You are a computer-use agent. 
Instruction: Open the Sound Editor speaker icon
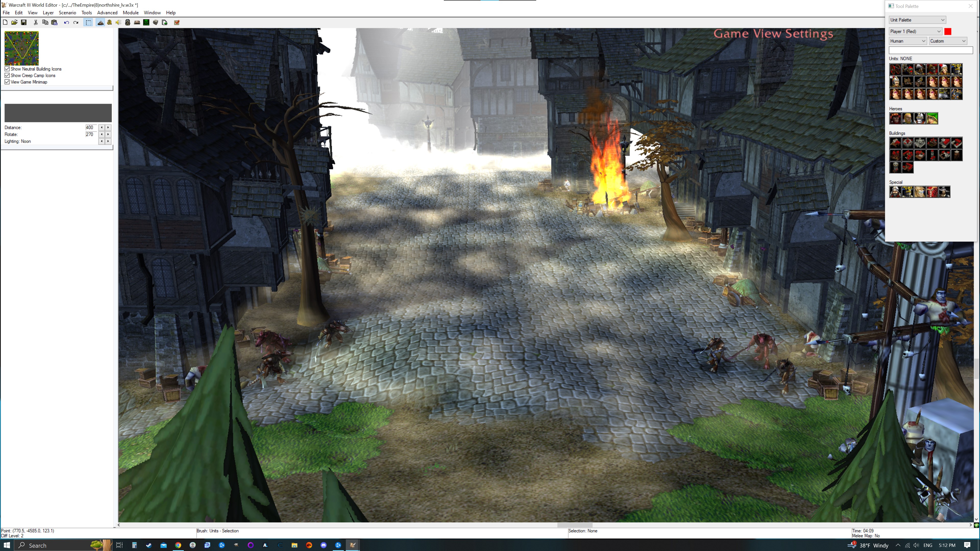coord(118,22)
